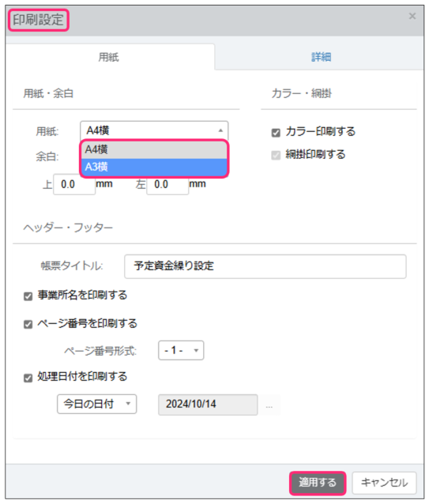Click the カラー・網掛 section heading

coord(302,93)
